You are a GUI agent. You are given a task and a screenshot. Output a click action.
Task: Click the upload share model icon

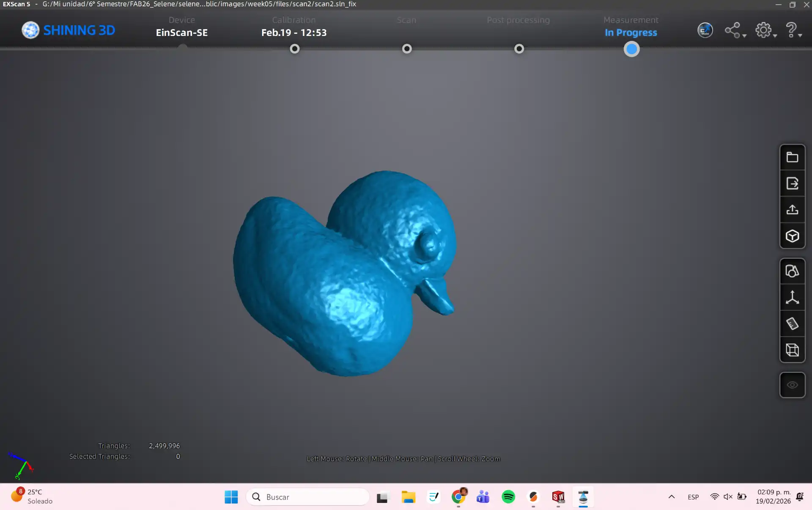tap(792, 210)
